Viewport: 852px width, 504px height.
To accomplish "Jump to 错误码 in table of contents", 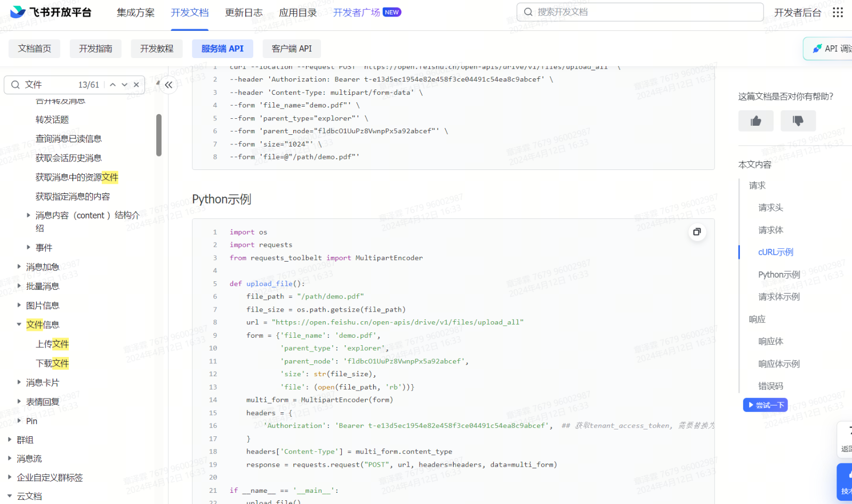I will click(770, 386).
